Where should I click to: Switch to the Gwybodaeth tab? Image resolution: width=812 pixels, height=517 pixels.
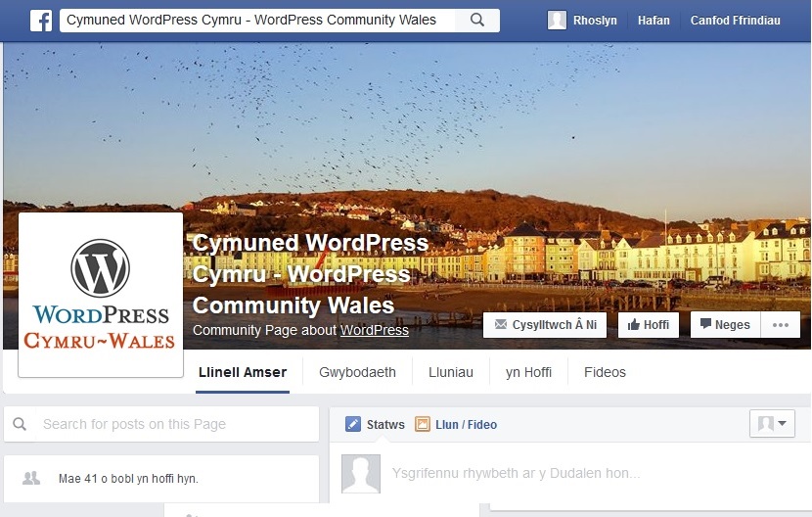pos(357,372)
